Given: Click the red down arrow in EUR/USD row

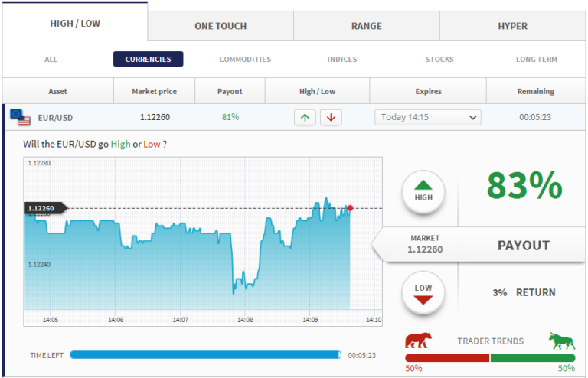Looking at the screenshot, I should pos(331,117).
